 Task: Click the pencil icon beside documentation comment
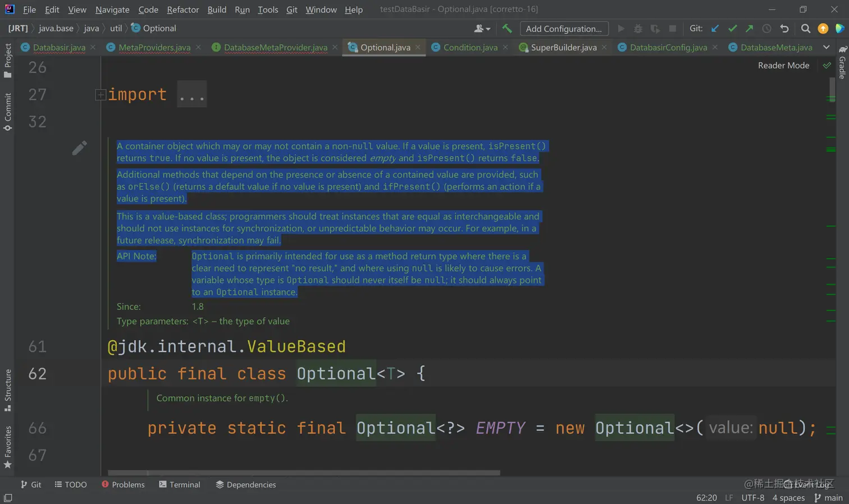tap(80, 148)
